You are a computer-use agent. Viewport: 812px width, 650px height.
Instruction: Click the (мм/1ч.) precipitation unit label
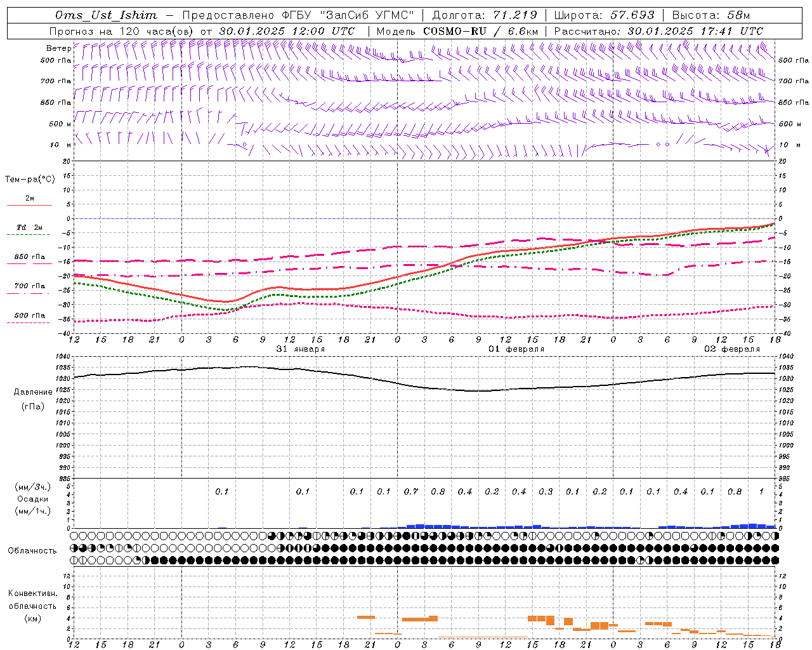33,511
